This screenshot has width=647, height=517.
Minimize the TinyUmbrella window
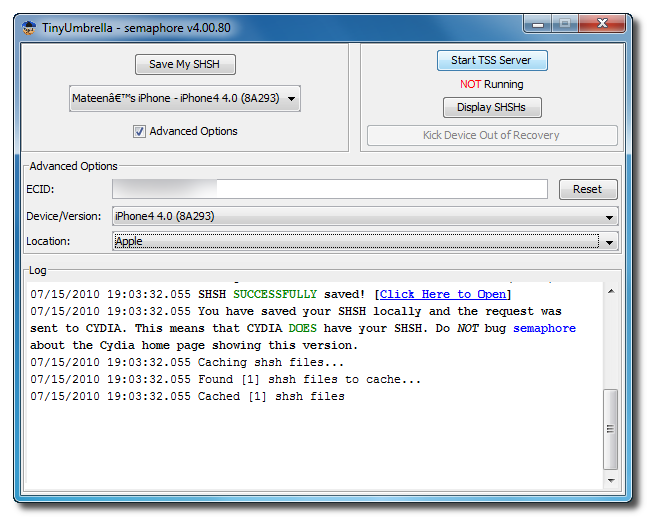(x=538, y=24)
